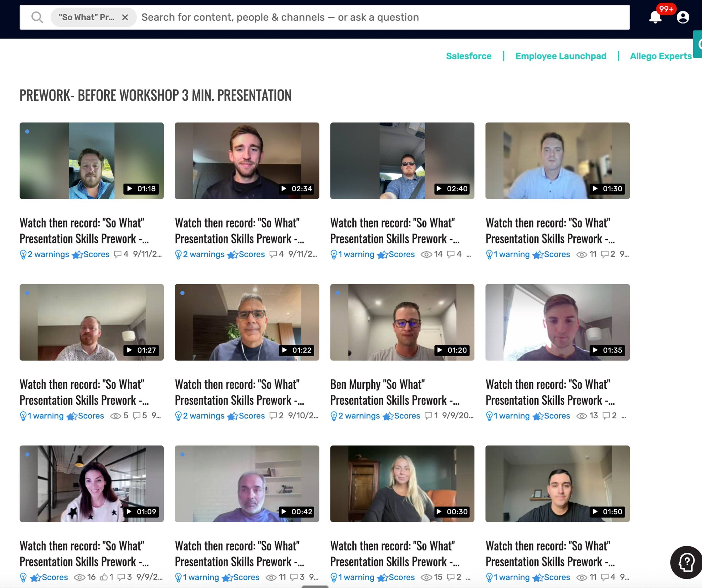This screenshot has height=588, width=702.
Task: Click inside the search content input field
Action: 368,17
